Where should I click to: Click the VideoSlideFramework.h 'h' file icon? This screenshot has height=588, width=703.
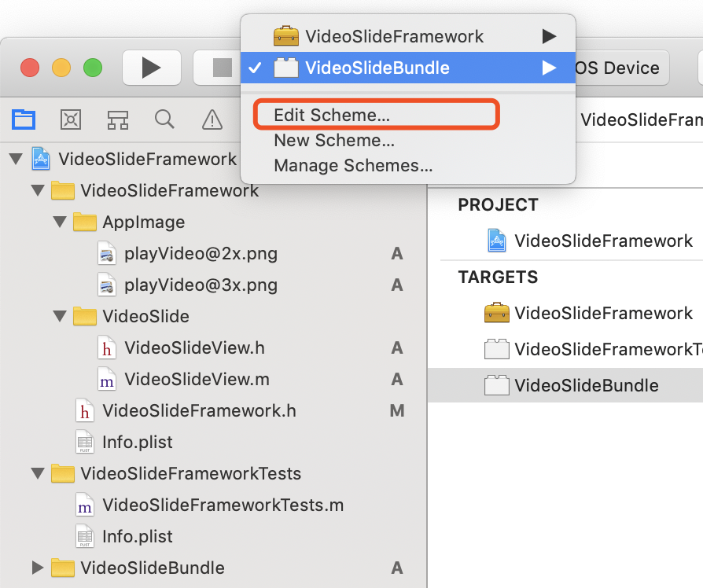(x=85, y=411)
